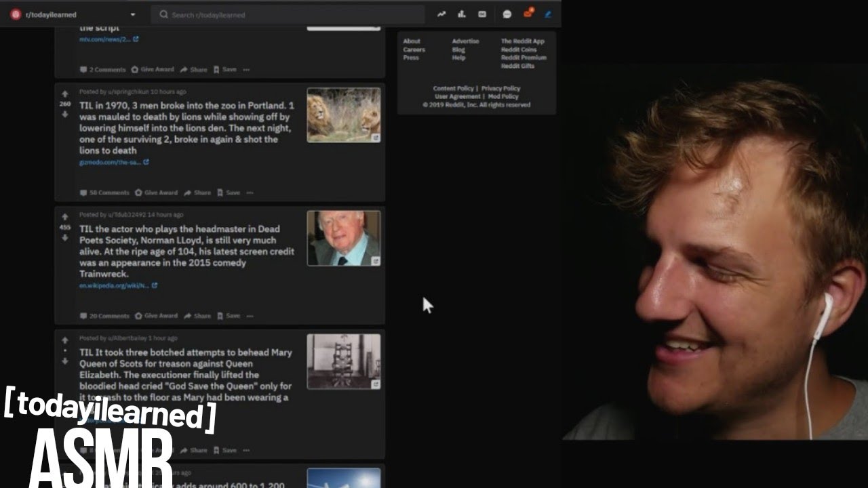
Task: Click the r/todayilearned subreddit logo icon
Action: pyautogui.click(x=16, y=14)
